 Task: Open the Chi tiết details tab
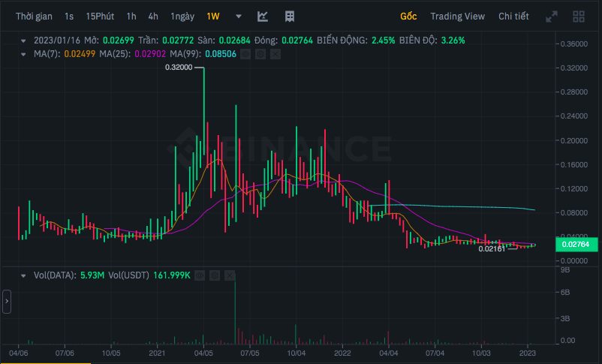coord(513,17)
